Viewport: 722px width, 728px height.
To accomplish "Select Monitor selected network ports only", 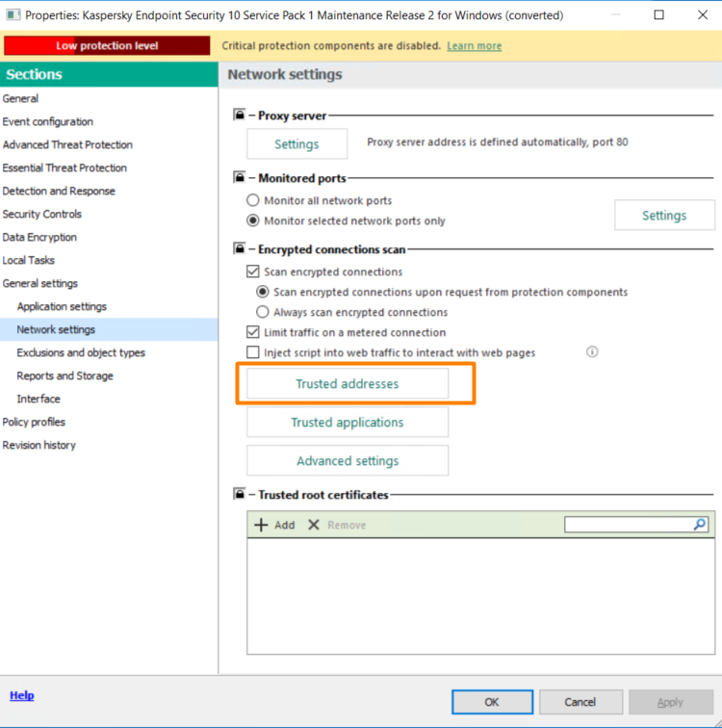I will (253, 221).
